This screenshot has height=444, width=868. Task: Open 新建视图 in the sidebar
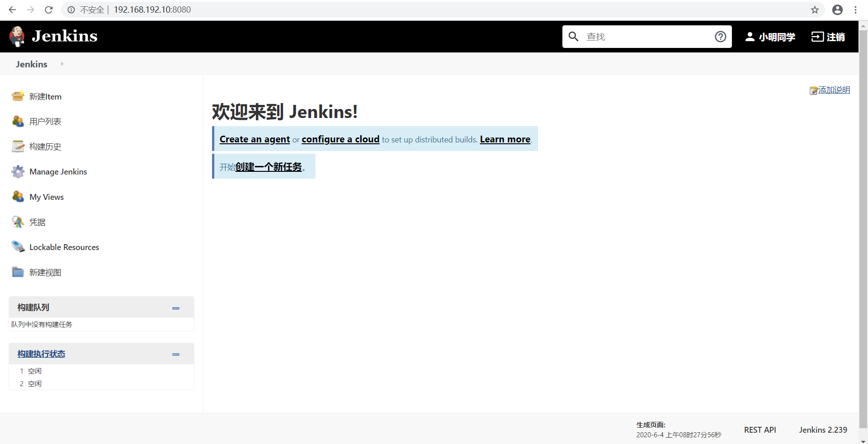tap(45, 272)
